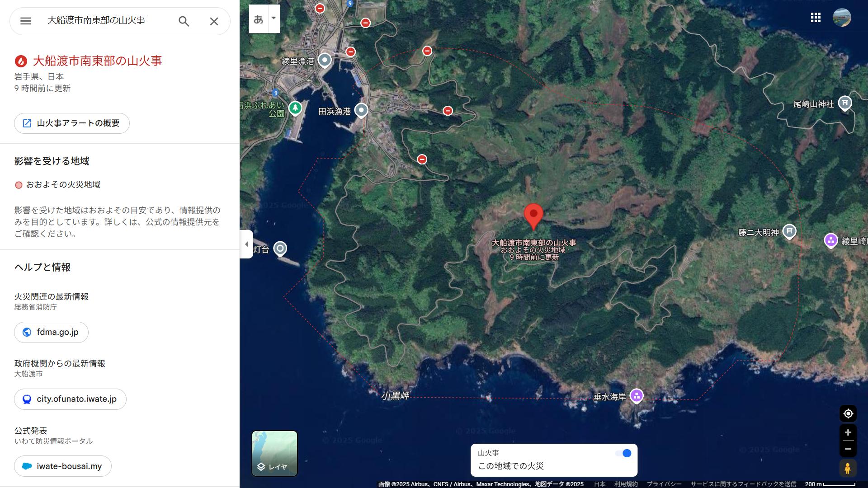Click the search magnifier icon
Image resolution: width=868 pixels, height=488 pixels.
tap(184, 21)
